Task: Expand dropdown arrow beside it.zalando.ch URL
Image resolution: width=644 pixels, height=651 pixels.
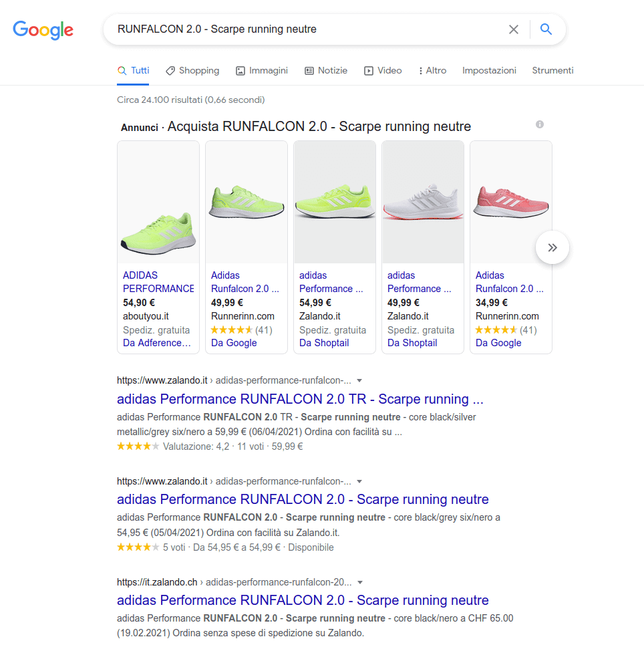Action: click(360, 582)
